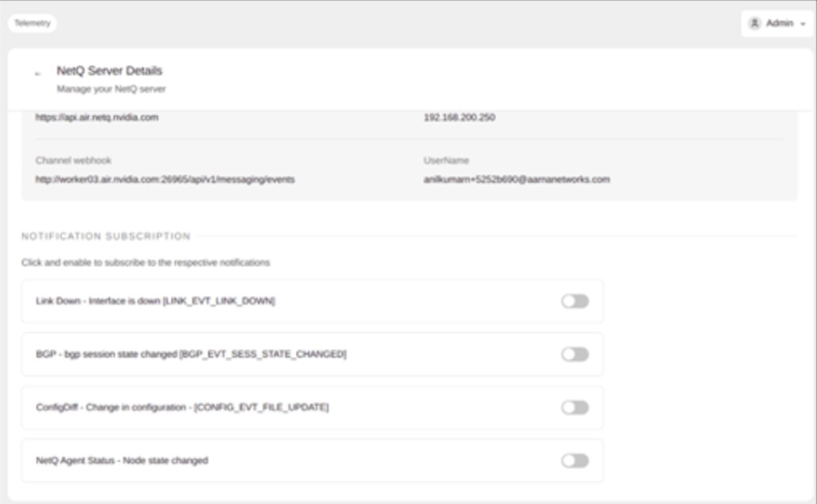Image resolution: width=817 pixels, height=504 pixels.
Task: Click the BGP_EVT_SESS_STATE_CHANGED row label
Action: click(x=191, y=354)
